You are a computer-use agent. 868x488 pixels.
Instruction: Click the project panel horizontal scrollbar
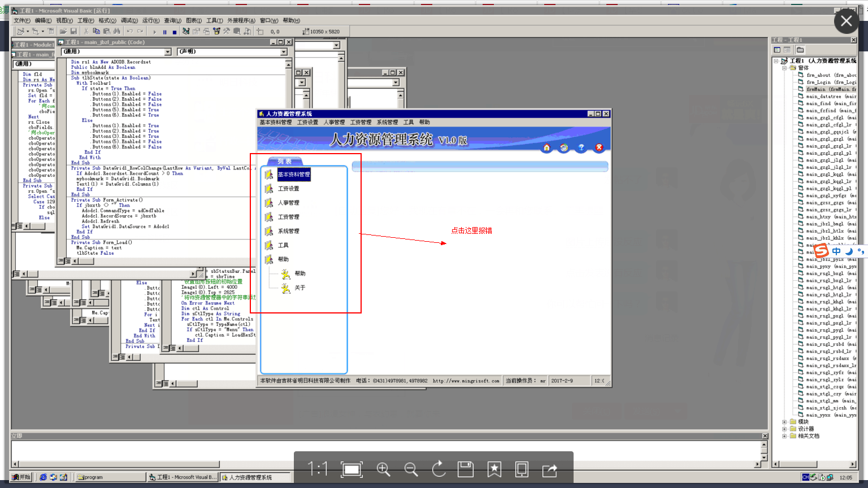pyautogui.click(x=814, y=464)
